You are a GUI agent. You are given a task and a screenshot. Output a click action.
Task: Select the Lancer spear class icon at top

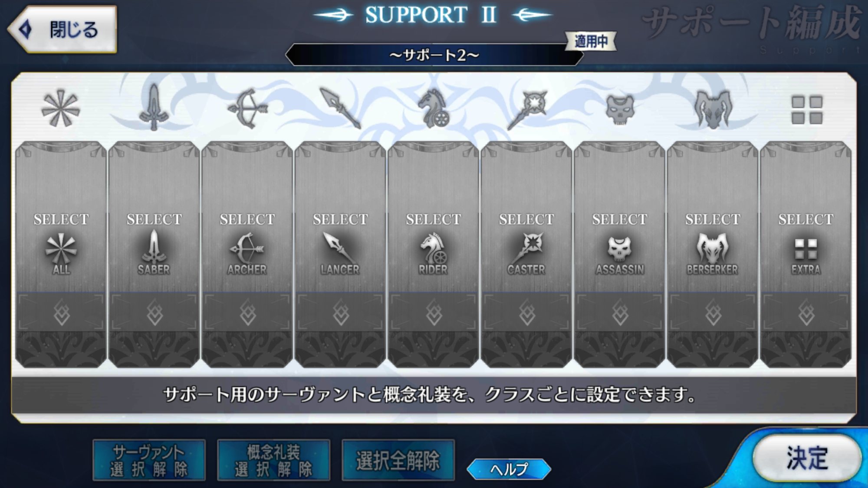[x=340, y=108]
